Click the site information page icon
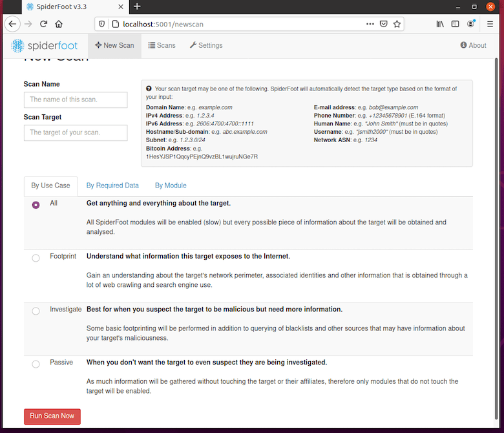 tap(116, 24)
